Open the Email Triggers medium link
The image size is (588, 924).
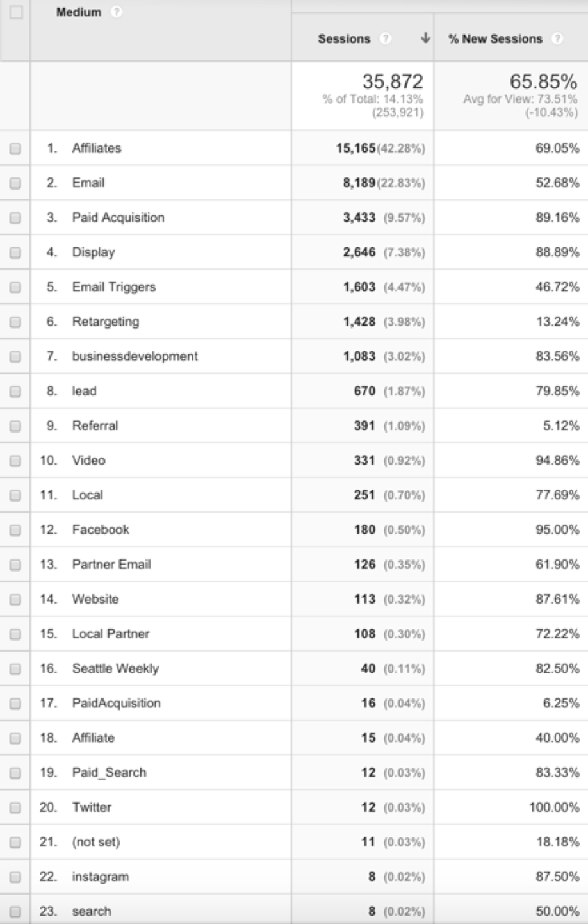(113, 287)
